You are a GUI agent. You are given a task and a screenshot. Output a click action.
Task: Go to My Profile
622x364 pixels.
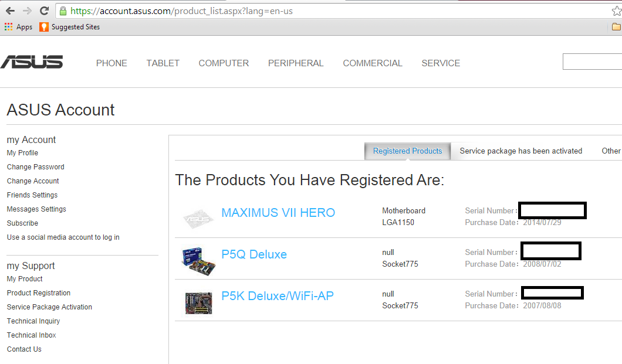22,153
